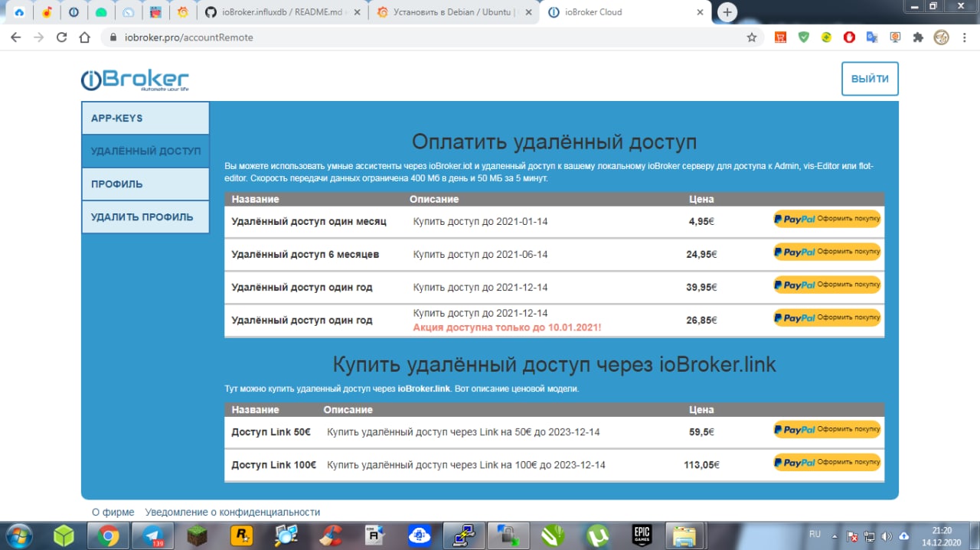Open Telegram from the taskbar
The height and width of the screenshot is (550, 980).
pyautogui.click(x=153, y=535)
